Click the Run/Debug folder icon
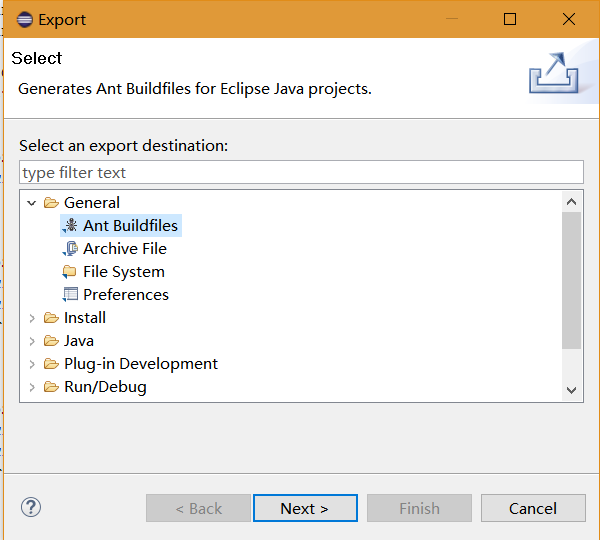This screenshot has height=540, width=600. (x=51, y=387)
